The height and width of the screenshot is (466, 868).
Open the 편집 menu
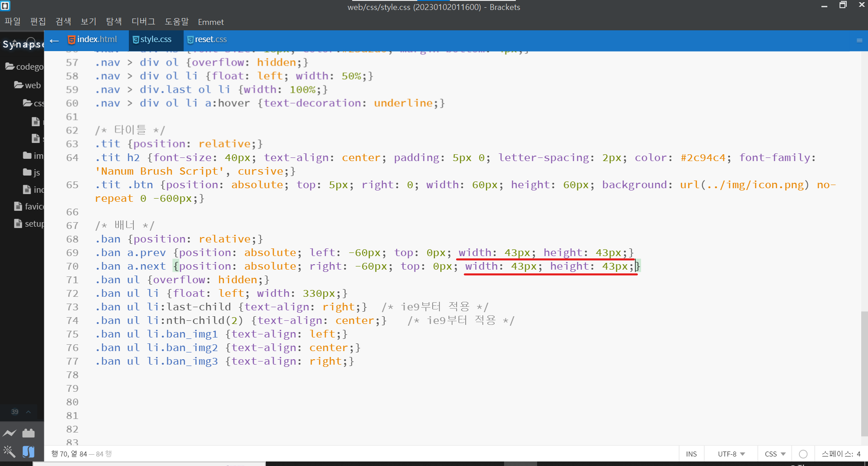pyautogui.click(x=38, y=21)
